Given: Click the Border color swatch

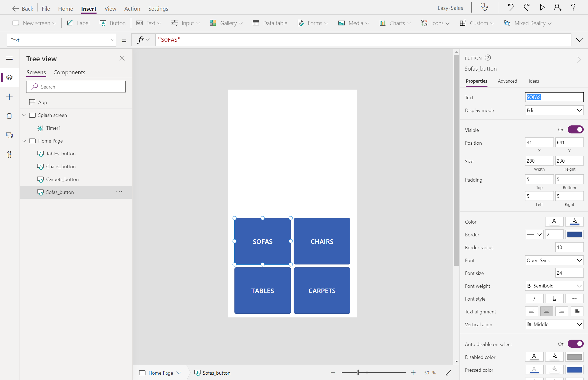Looking at the screenshot, I should tap(574, 235).
